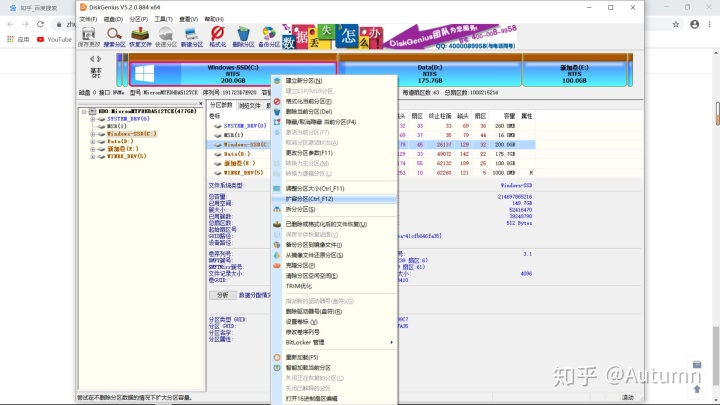
Task: Click the browser back arrow
Action: 10,24
